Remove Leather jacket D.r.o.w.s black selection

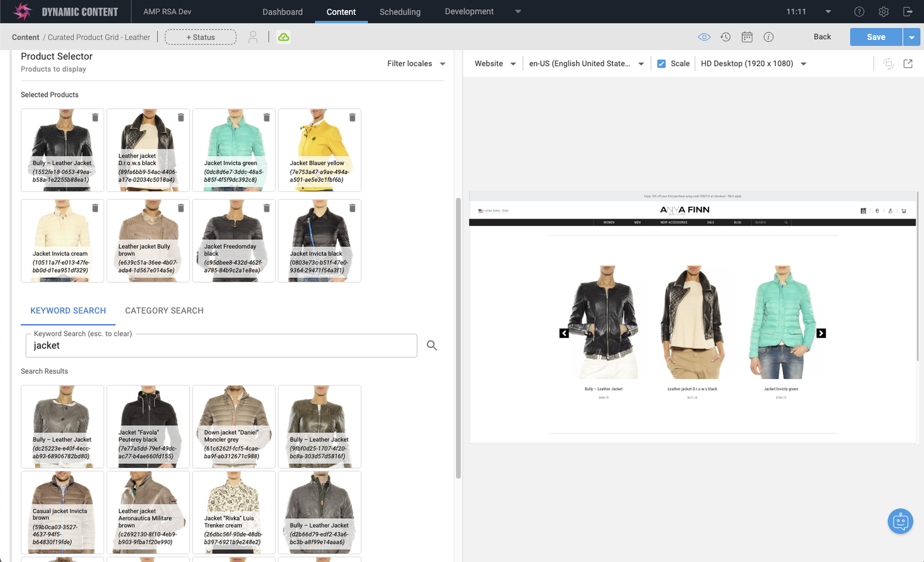(181, 118)
